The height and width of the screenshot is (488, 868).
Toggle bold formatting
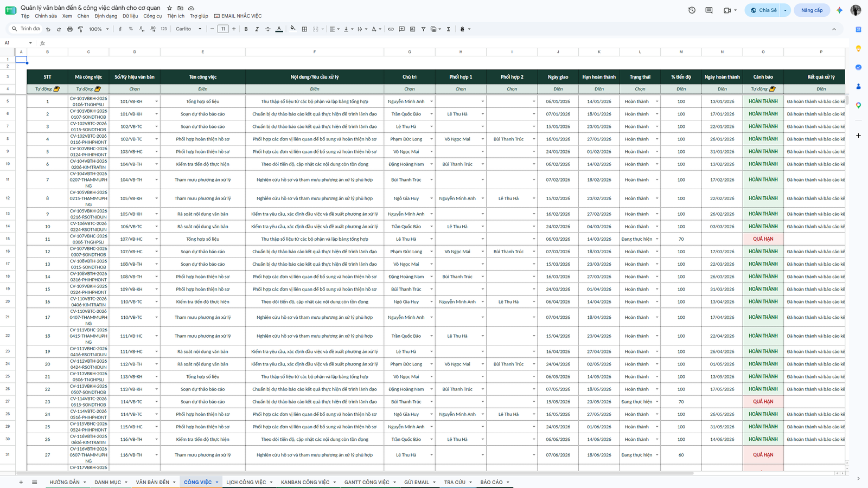click(x=246, y=29)
